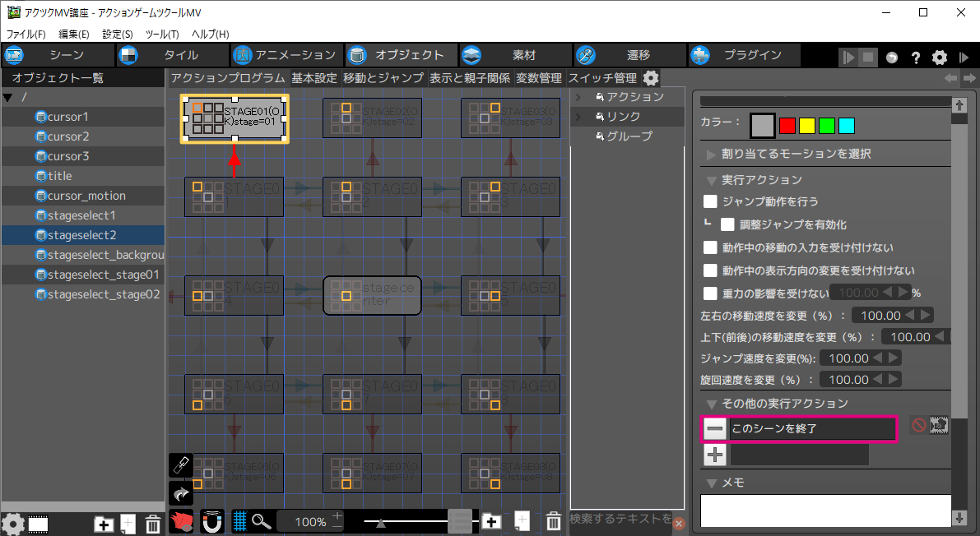
Task: Select stageselect_stage01 in the object list
Action: 103,275
